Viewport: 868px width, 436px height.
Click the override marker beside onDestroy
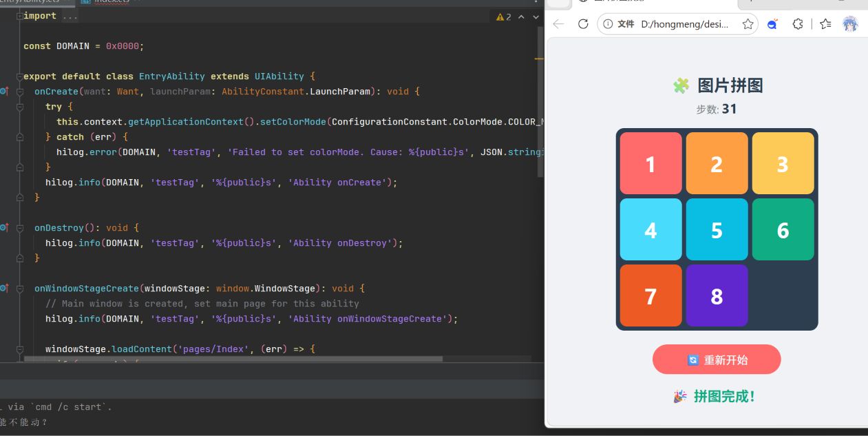tap(4, 227)
